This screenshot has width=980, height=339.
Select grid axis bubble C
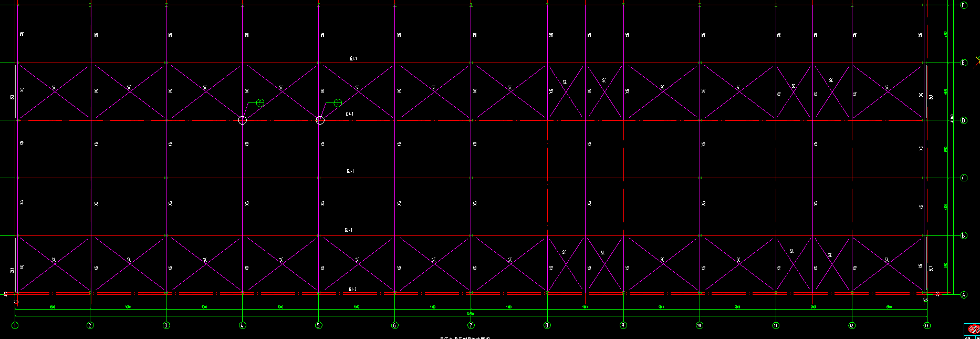(964, 178)
